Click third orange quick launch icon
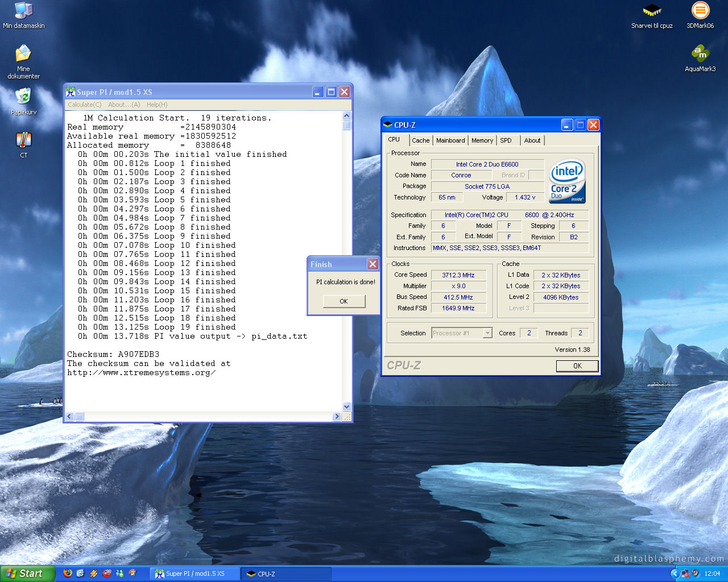This screenshot has height=582, width=728. click(x=94, y=573)
